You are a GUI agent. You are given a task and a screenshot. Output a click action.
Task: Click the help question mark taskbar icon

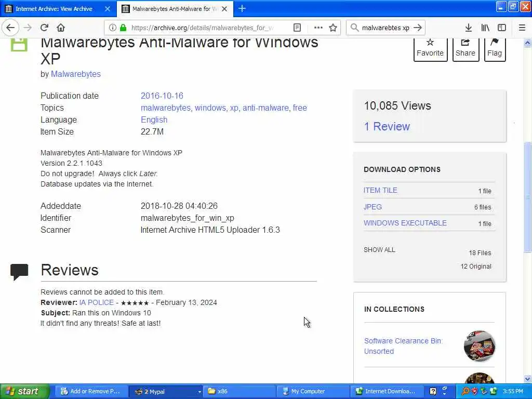(x=433, y=391)
